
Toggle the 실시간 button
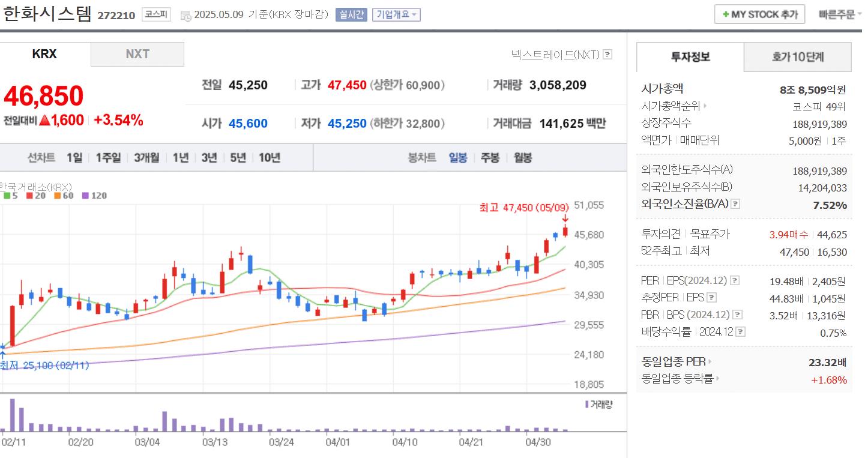351,15
